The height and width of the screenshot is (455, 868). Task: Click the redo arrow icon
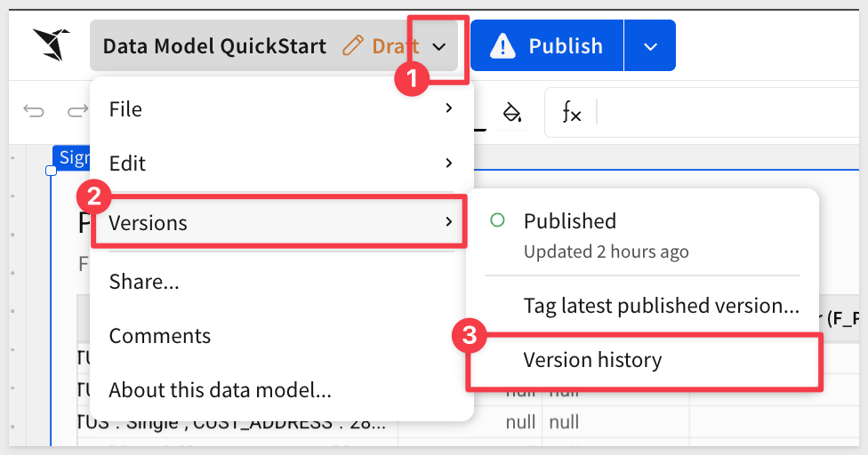click(x=76, y=111)
